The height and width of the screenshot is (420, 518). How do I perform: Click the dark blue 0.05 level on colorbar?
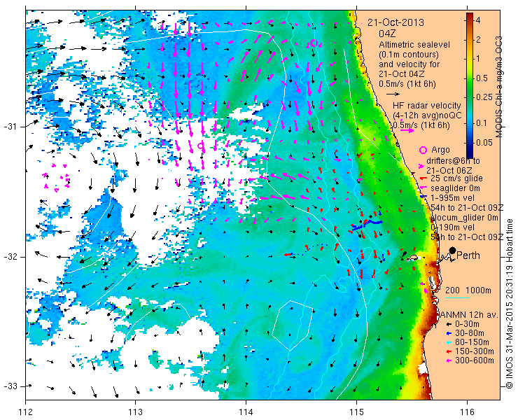[470, 143]
